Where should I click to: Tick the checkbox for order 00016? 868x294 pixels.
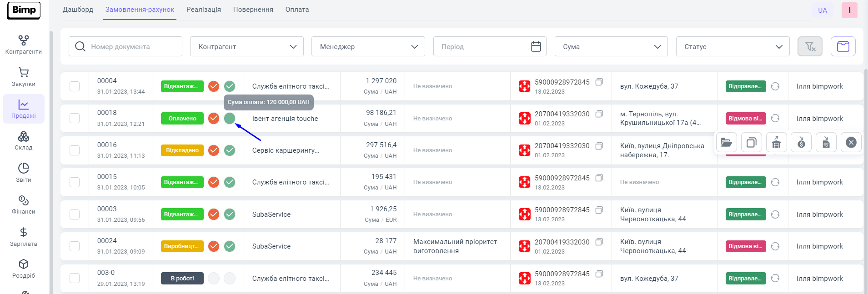tap(75, 150)
